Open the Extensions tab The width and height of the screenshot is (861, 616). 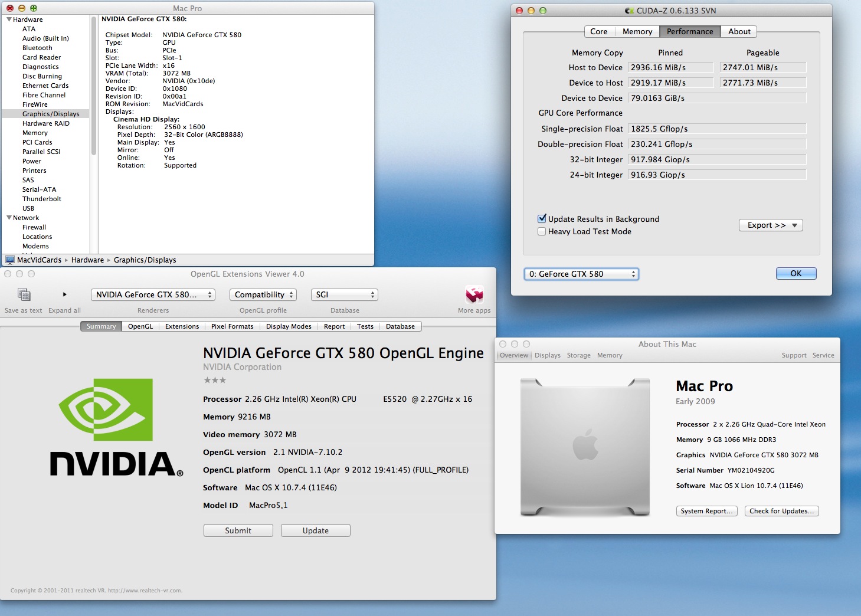tap(182, 326)
